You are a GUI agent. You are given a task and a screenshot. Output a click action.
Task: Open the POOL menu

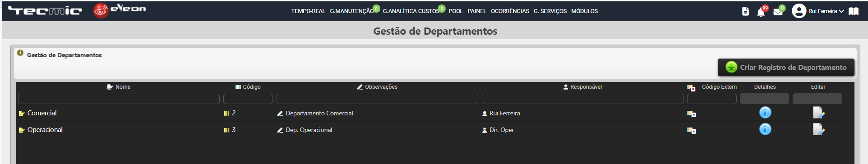coord(456,11)
